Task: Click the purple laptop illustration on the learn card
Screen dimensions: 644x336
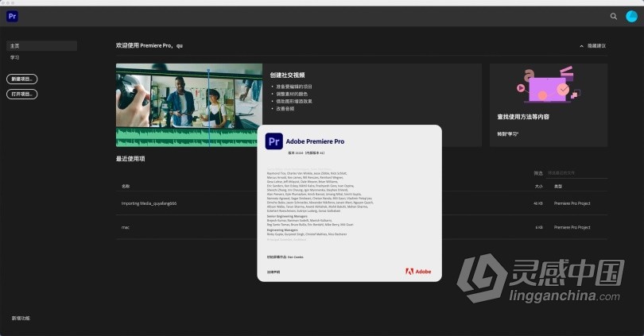Action: click(x=549, y=85)
